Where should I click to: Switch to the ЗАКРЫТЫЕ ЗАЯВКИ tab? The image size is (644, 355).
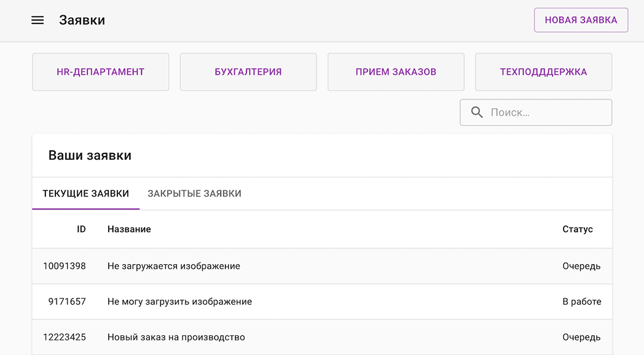[194, 193]
